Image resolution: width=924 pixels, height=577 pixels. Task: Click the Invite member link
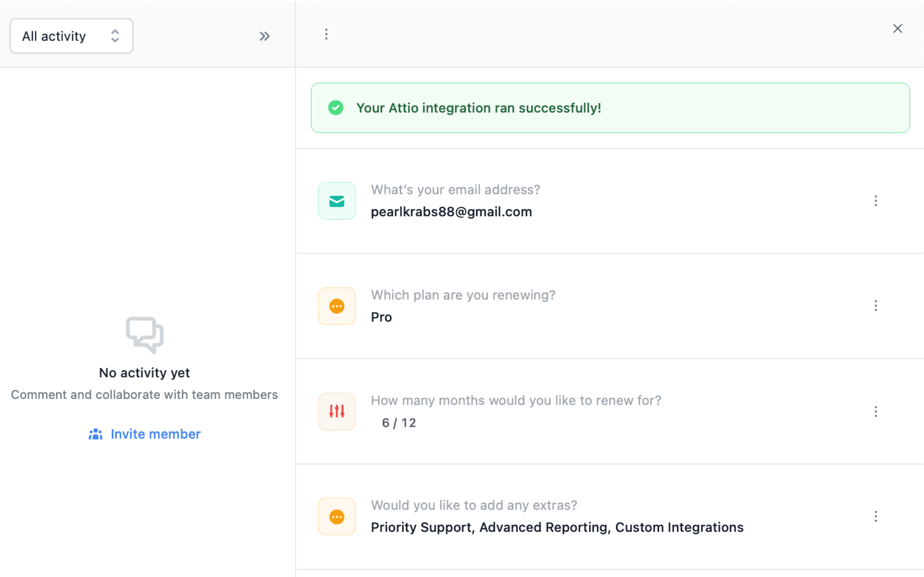coord(155,434)
